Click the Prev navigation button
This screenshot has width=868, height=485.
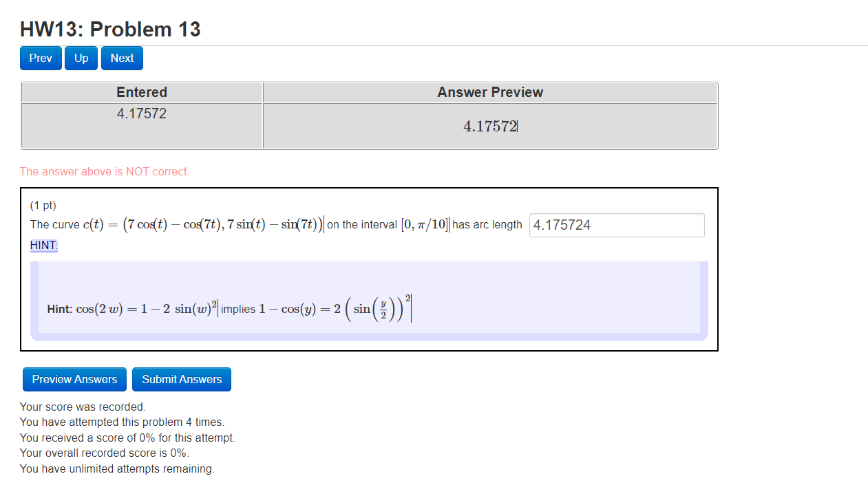(40, 58)
